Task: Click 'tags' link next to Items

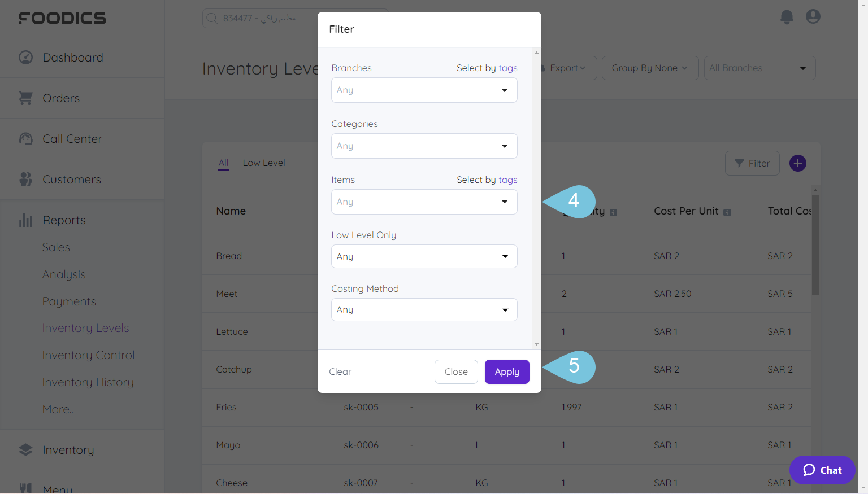Action: 509,180
